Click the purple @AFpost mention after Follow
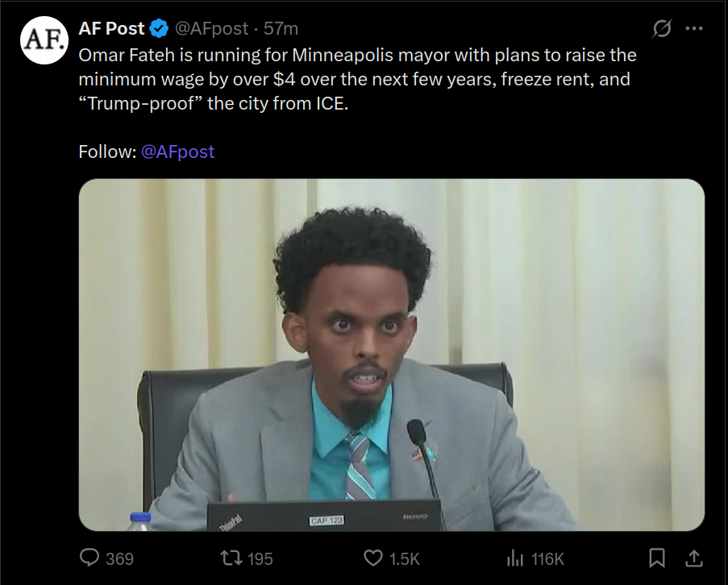Viewport: 728px width, 585px height. pos(177,151)
